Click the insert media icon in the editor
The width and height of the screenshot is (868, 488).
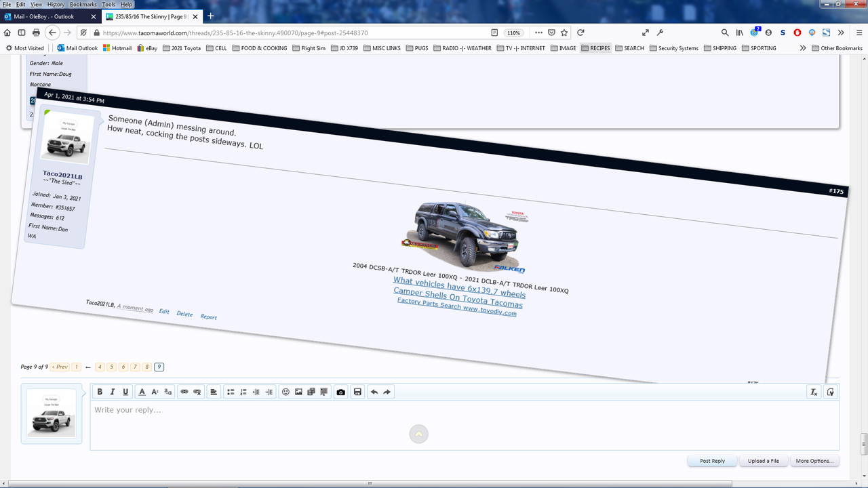(311, 392)
